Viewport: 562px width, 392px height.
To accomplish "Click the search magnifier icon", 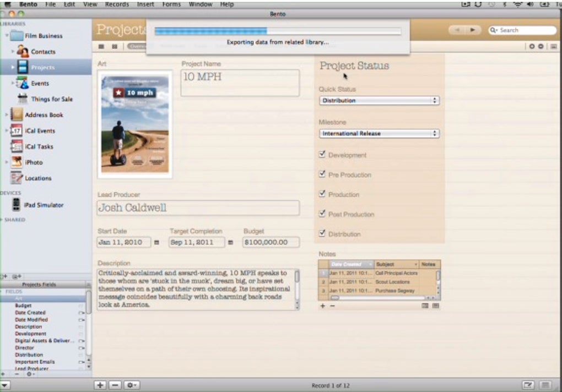I will point(494,30).
